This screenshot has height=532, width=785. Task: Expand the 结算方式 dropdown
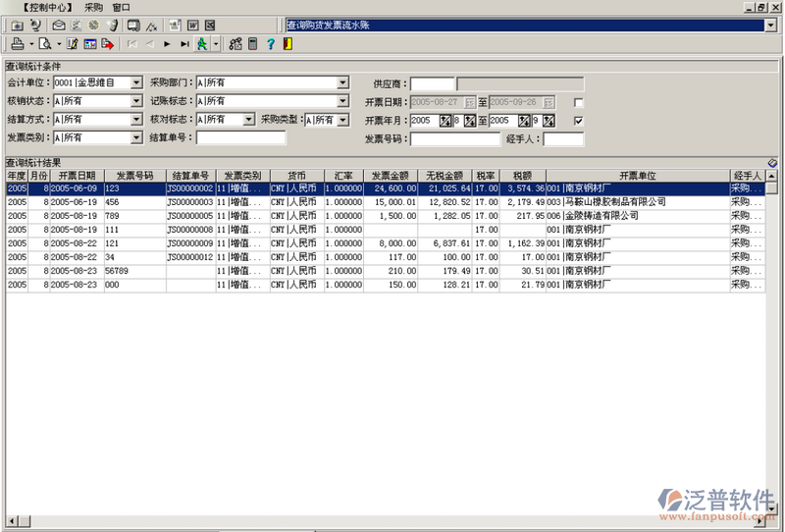(136, 120)
